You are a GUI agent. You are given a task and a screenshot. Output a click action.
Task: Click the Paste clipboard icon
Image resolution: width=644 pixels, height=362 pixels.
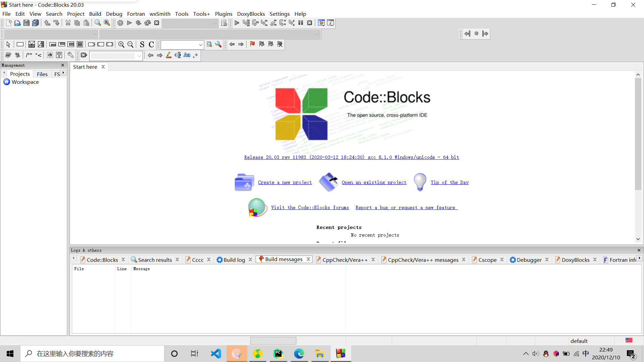coord(87,23)
